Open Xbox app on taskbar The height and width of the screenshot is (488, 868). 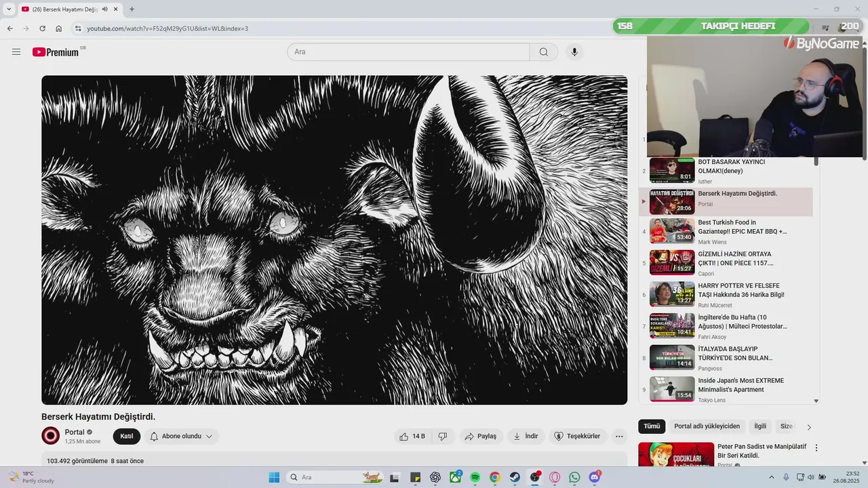455,477
